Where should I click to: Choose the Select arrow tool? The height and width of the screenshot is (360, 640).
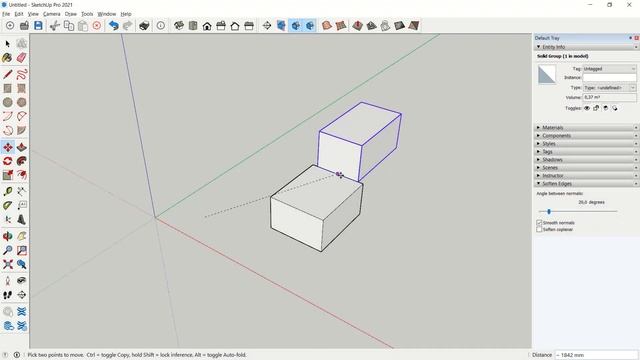coord(8,44)
